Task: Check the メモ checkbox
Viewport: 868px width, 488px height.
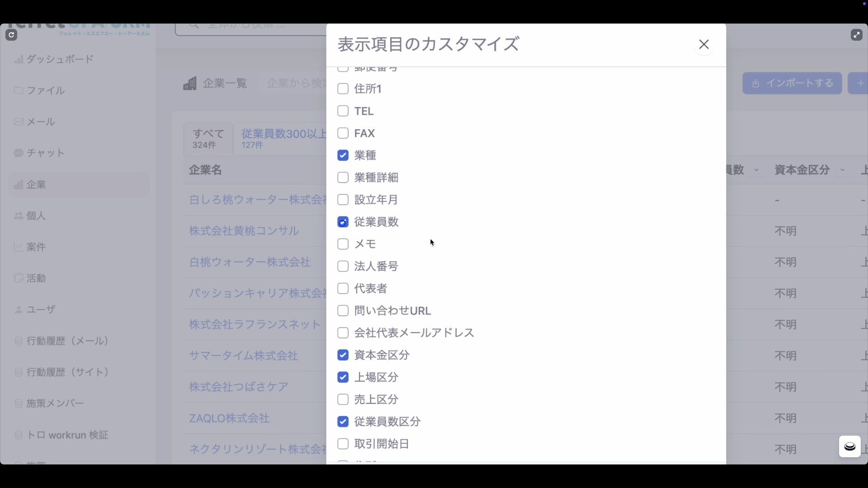Action: click(343, 244)
